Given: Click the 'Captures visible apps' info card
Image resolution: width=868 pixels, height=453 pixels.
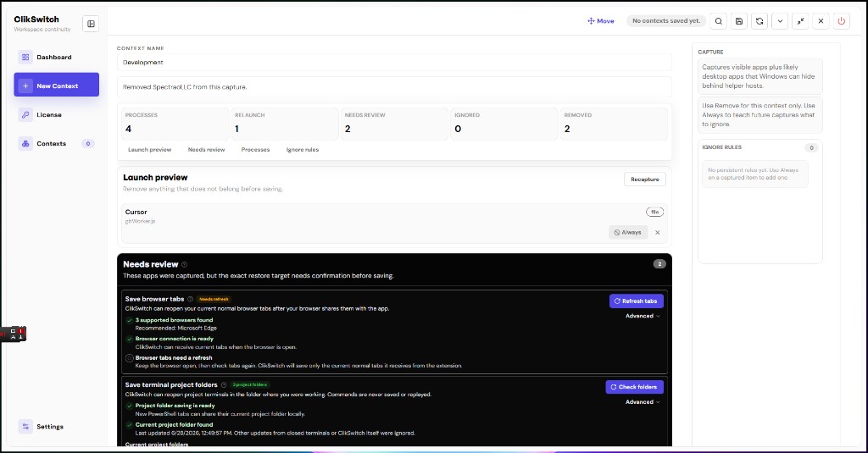Looking at the screenshot, I should pyautogui.click(x=760, y=76).
